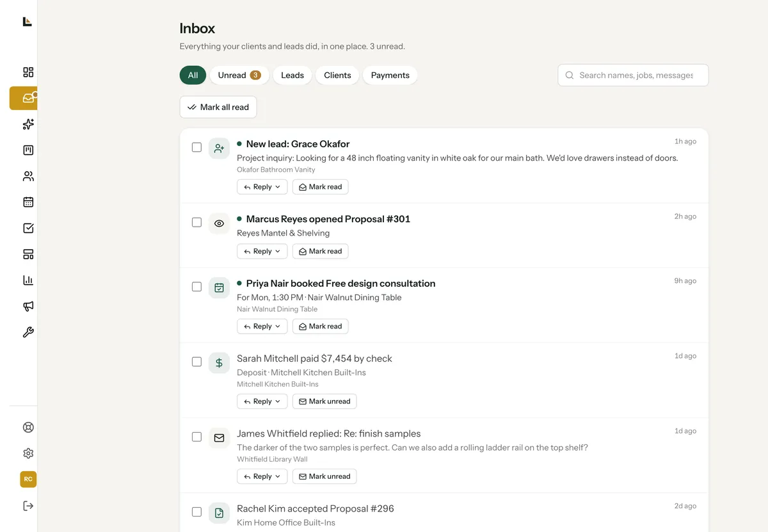Viewport: 768px width, 532px height.
Task: Switch to the Leads filter tab
Action: tap(292, 75)
